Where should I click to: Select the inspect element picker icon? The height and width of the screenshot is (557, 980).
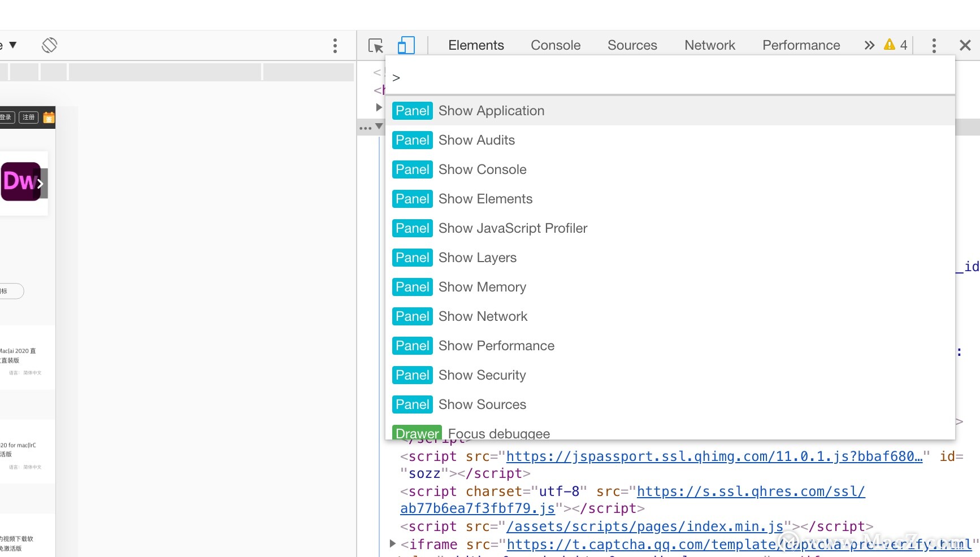(x=376, y=45)
